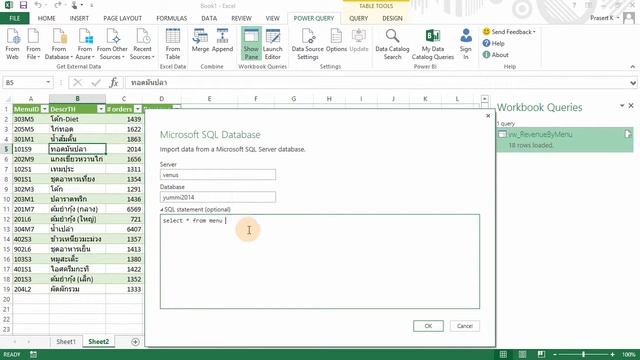The width and height of the screenshot is (640, 360).
Task: Open Recent Sources list
Action: (142, 44)
